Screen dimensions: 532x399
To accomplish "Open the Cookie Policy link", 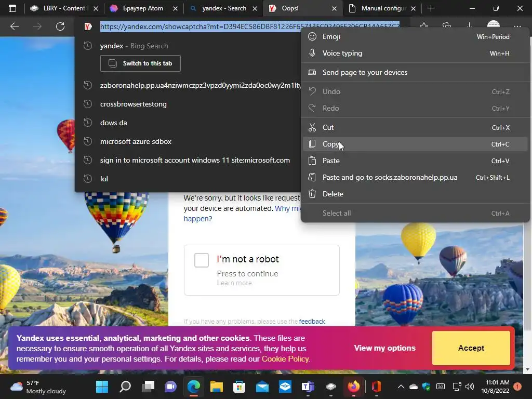I will point(285,359).
